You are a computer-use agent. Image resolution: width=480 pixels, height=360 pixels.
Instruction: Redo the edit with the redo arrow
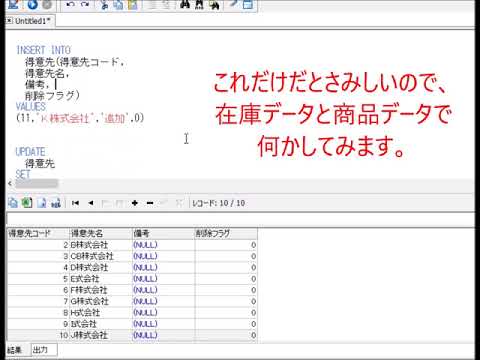click(85, 4)
